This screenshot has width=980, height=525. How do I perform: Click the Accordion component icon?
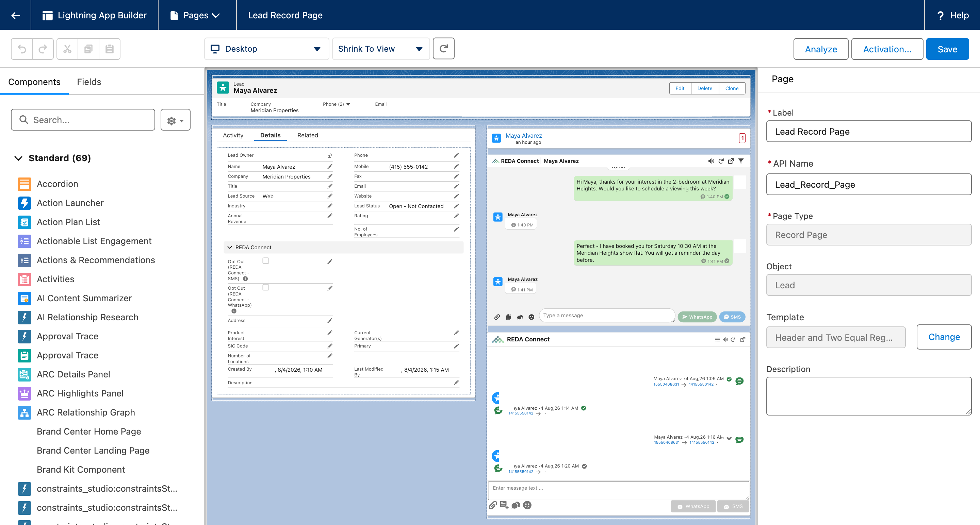point(24,184)
